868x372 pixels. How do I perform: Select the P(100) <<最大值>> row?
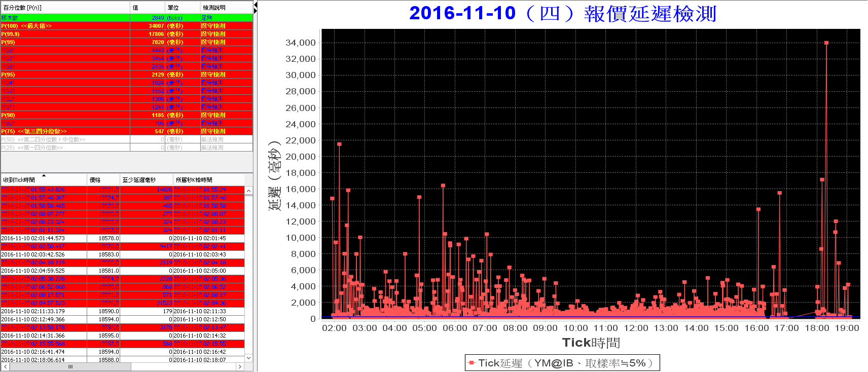click(127, 26)
